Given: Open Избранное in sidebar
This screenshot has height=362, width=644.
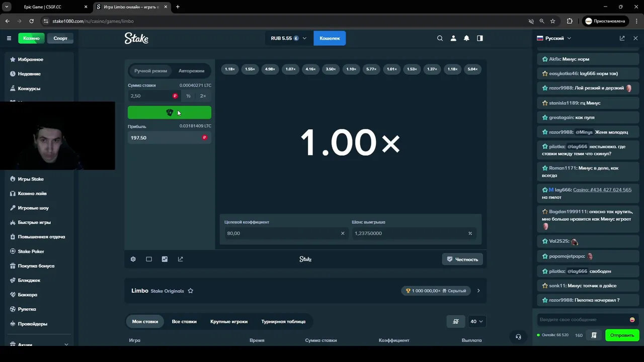Looking at the screenshot, I should click(x=31, y=59).
